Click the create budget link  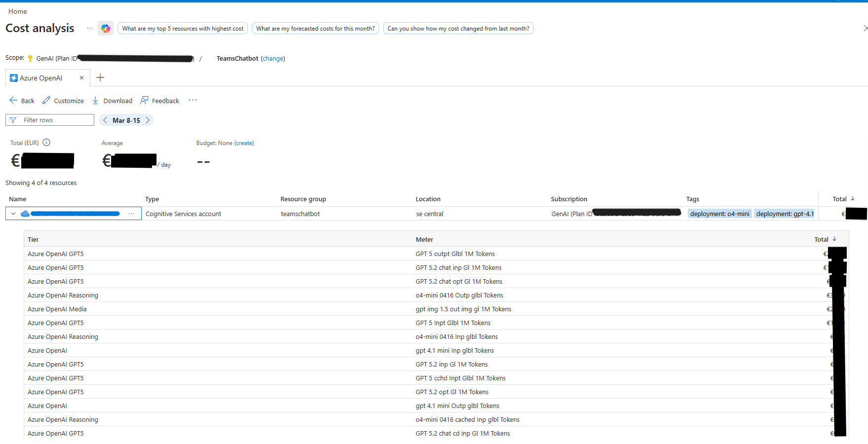click(x=244, y=143)
